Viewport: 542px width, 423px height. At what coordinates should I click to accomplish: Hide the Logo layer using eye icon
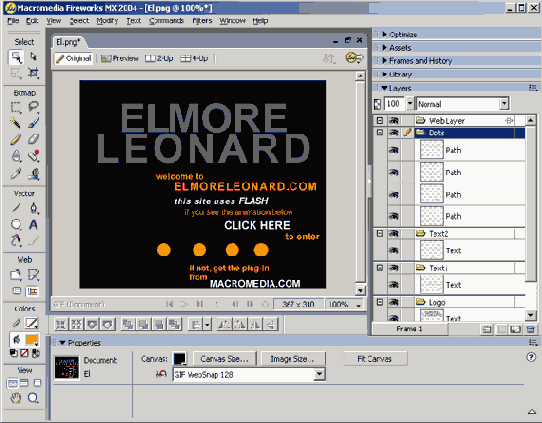(x=393, y=302)
